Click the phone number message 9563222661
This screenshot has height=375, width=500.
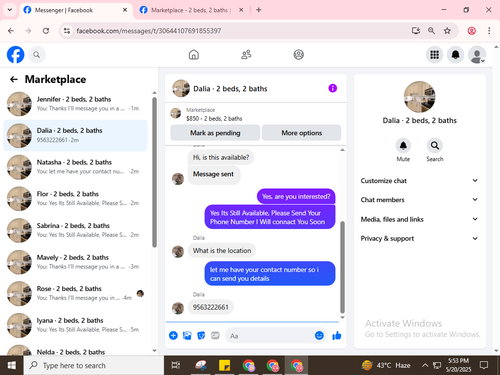click(211, 307)
